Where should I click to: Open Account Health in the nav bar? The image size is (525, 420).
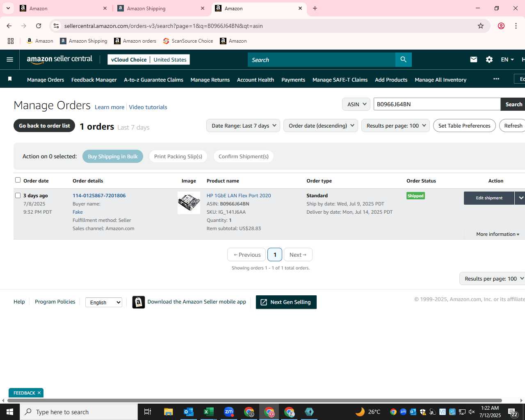click(x=256, y=80)
